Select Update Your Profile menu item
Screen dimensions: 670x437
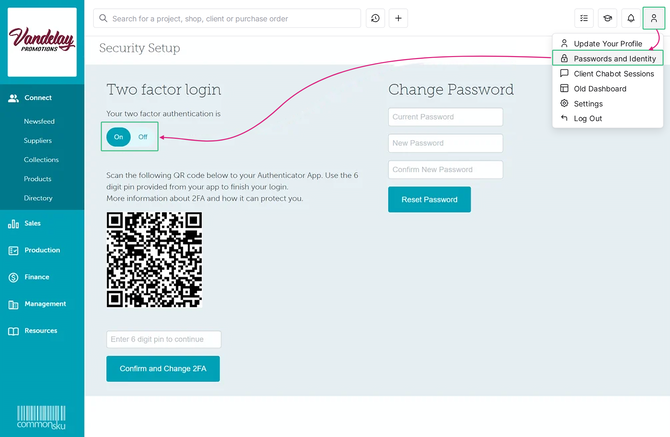pos(608,44)
